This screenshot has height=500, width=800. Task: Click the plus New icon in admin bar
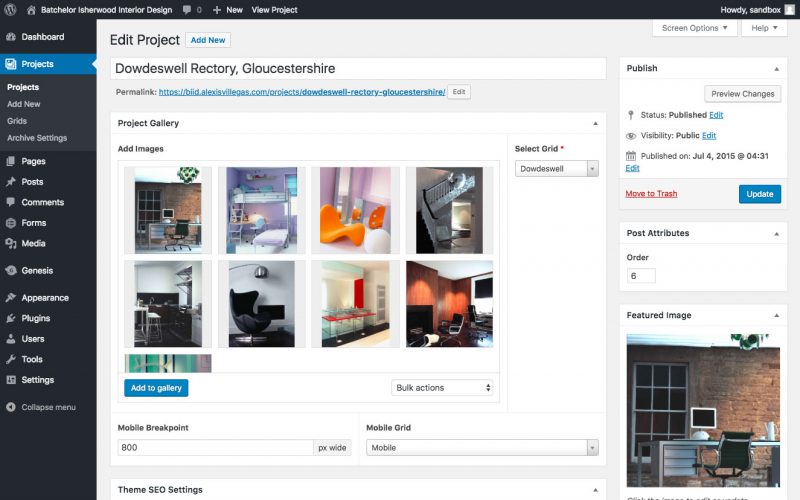click(217, 10)
